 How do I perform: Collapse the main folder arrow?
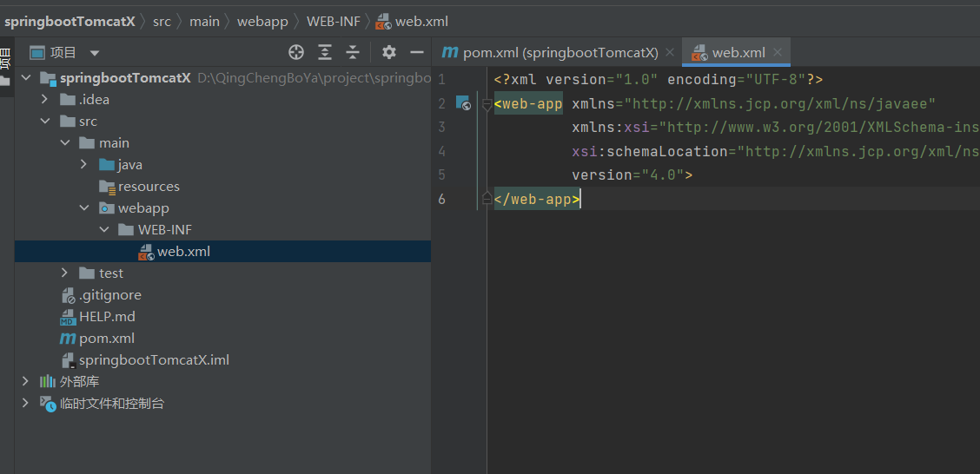[x=65, y=143]
